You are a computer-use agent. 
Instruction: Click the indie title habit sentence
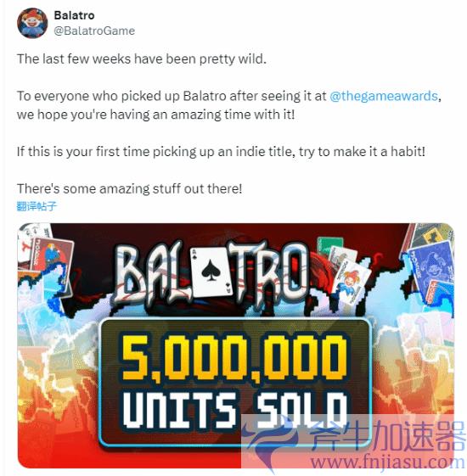221,152
